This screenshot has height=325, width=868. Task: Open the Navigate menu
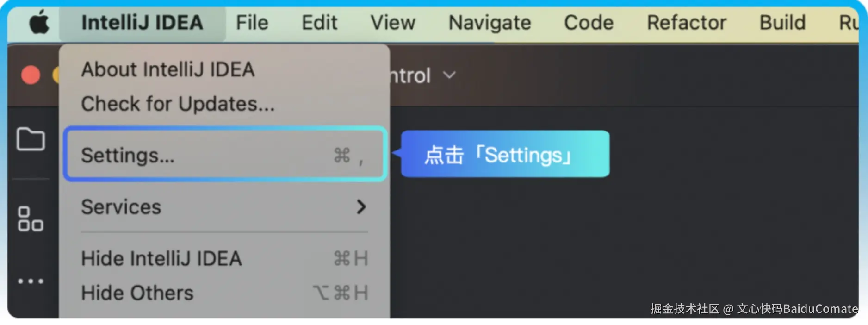(490, 23)
